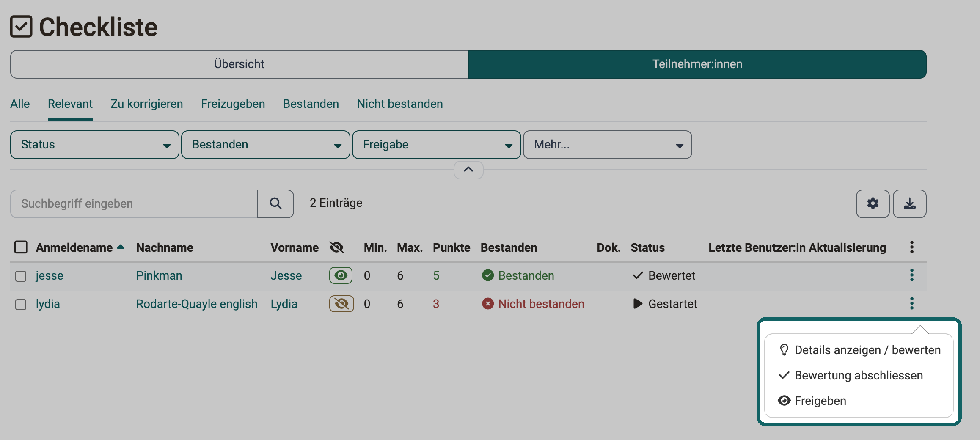Toggle visibility eye for Jesse Pinkman
The height and width of the screenshot is (440, 980).
[341, 275]
